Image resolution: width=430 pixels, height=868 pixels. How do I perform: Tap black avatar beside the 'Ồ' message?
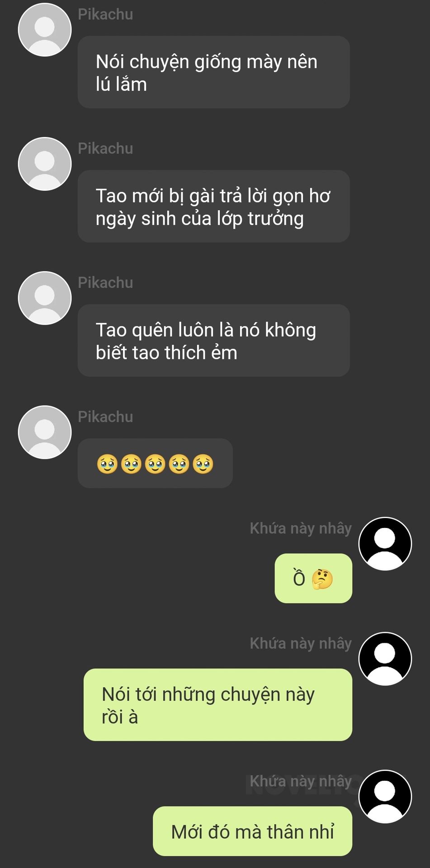(385, 544)
